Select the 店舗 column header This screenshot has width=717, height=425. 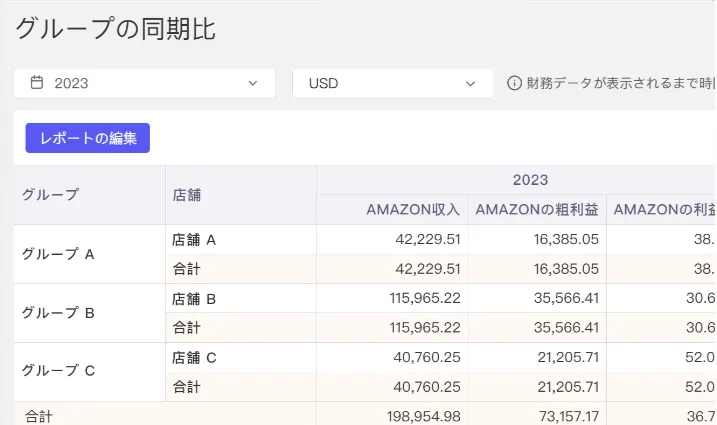pyautogui.click(x=241, y=195)
